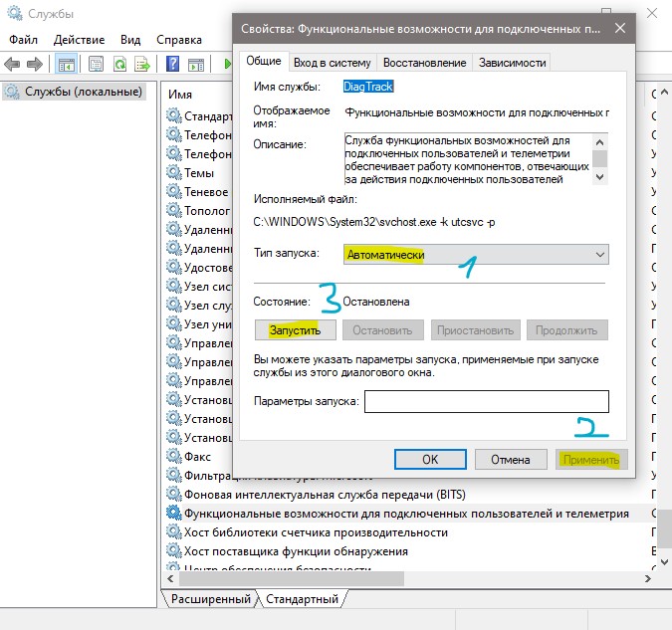Click the Forward arrow in Services toolbar
672x630 pixels.
pyautogui.click(x=34, y=65)
